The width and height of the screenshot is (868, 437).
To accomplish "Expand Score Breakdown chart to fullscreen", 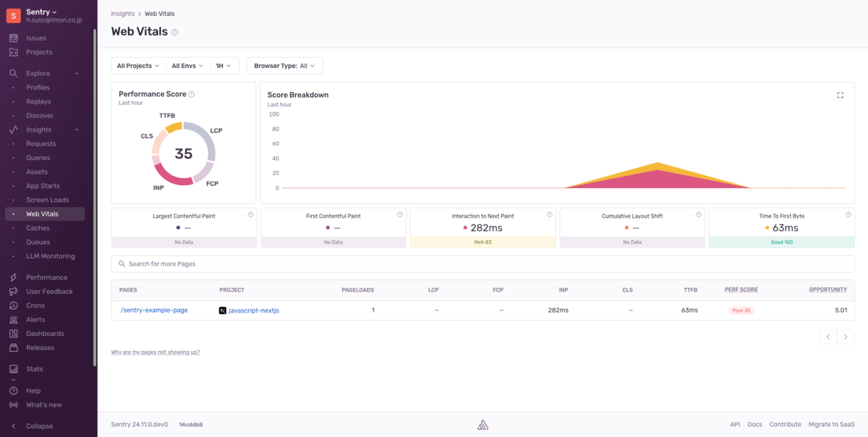I will click(840, 94).
